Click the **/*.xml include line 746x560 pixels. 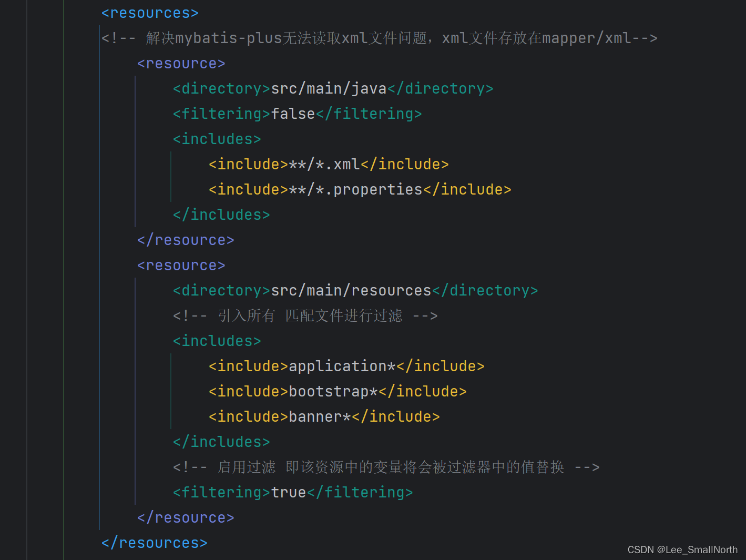[329, 165]
